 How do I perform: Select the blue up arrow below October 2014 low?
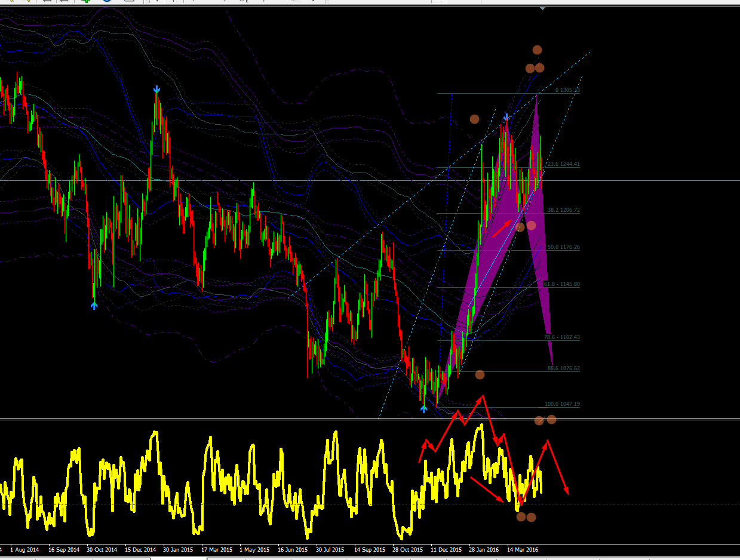[x=94, y=305]
